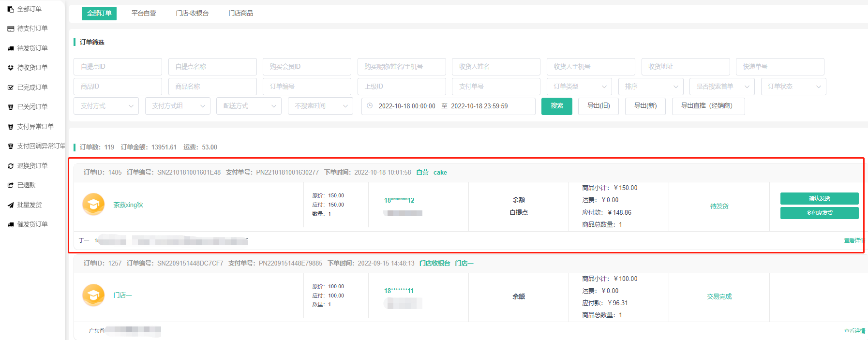Open the 支付方式 dropdown
The image size is (868, 340).
[106, 106]
